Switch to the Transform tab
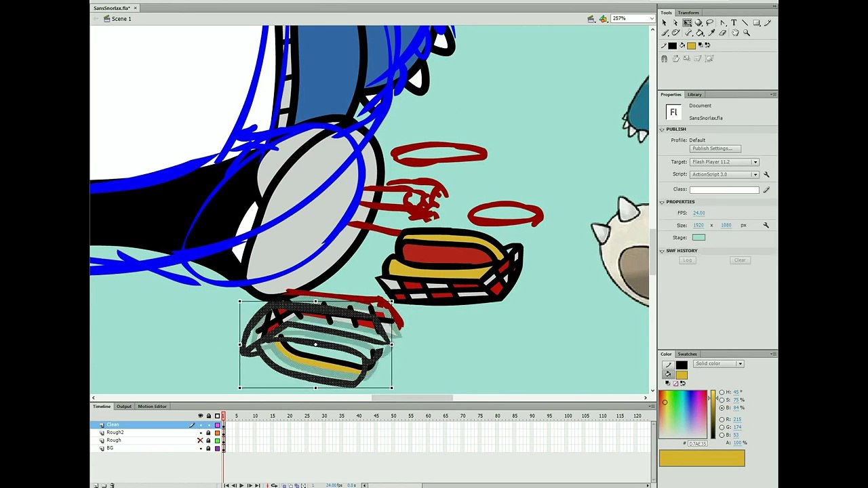 point(688,12)
